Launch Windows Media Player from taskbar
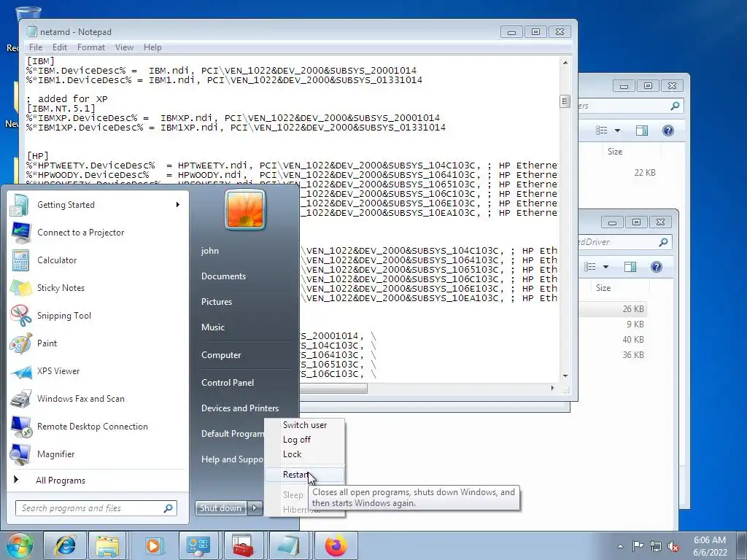 (153, 545)
